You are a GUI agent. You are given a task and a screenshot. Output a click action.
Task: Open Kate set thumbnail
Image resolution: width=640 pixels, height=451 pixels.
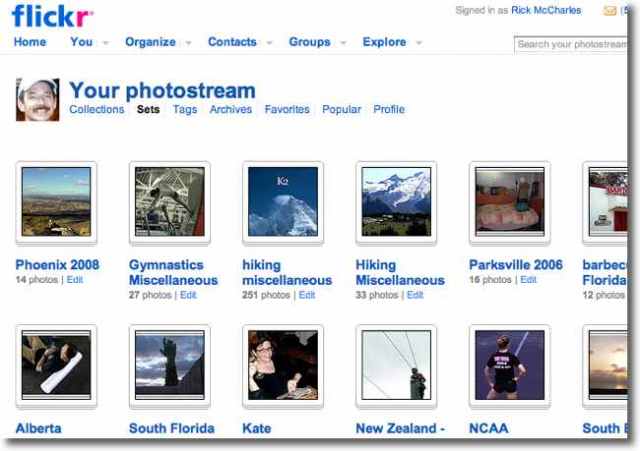pos(283,365)
